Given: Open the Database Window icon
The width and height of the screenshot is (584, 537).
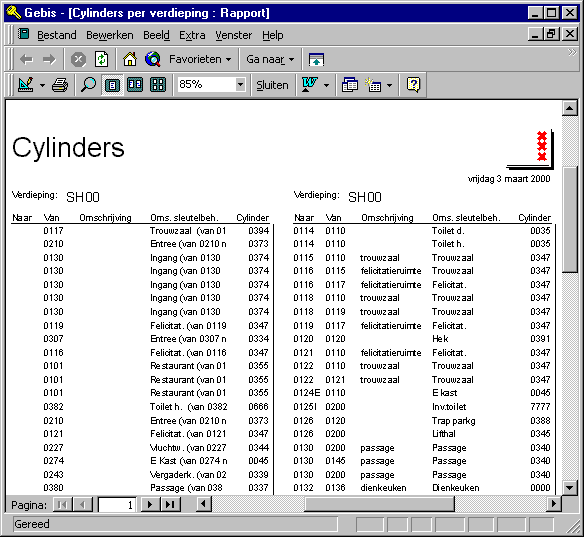Looking at the screenshot, I should point(350,85).
